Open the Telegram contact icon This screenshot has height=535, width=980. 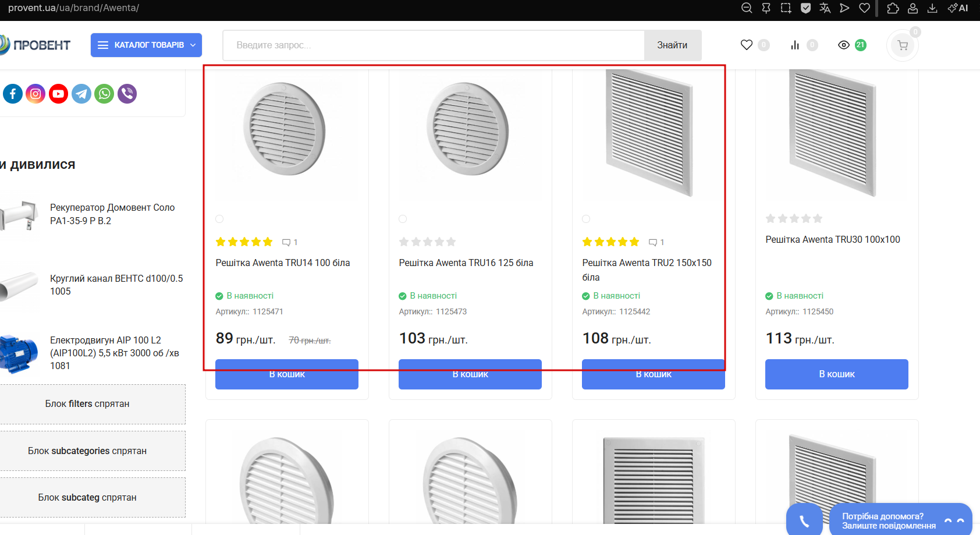pyautogui.click(x=81, y=94)
